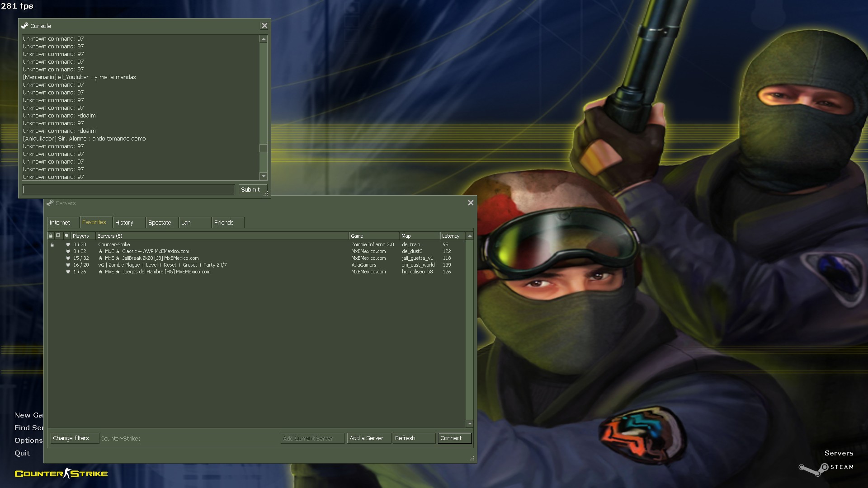Click lock icon on Counter-Strike server row

click(x=52, y=244)
